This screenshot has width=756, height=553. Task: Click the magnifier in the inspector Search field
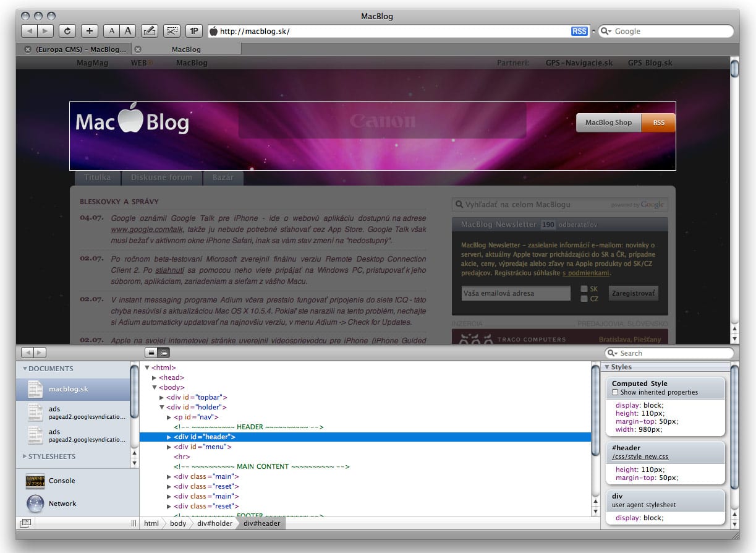pos(613,353)
